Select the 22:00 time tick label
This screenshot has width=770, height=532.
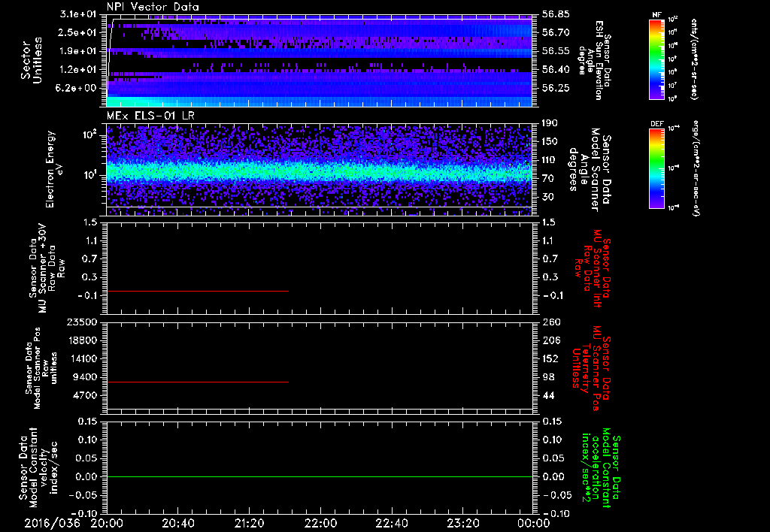tap(320, 522)
